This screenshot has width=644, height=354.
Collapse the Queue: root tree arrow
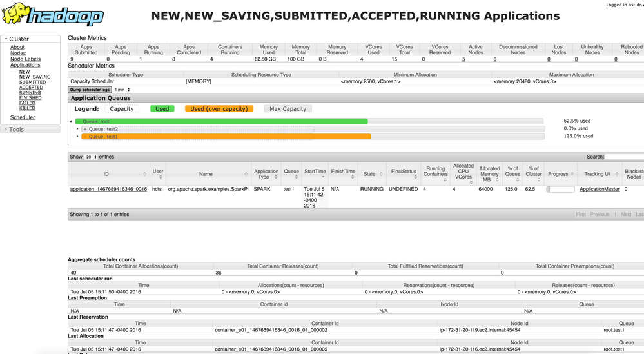pyautogui.click(x=71, y=121)
